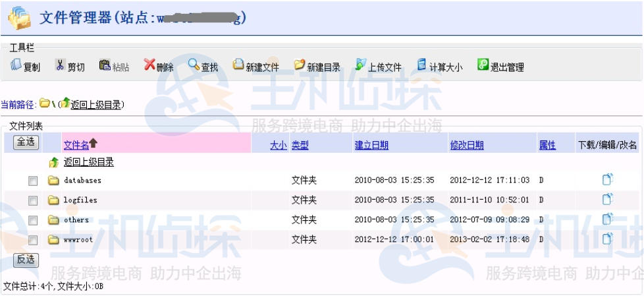
Task: Click the wwwroot folder icon
Action: (53, 240)
